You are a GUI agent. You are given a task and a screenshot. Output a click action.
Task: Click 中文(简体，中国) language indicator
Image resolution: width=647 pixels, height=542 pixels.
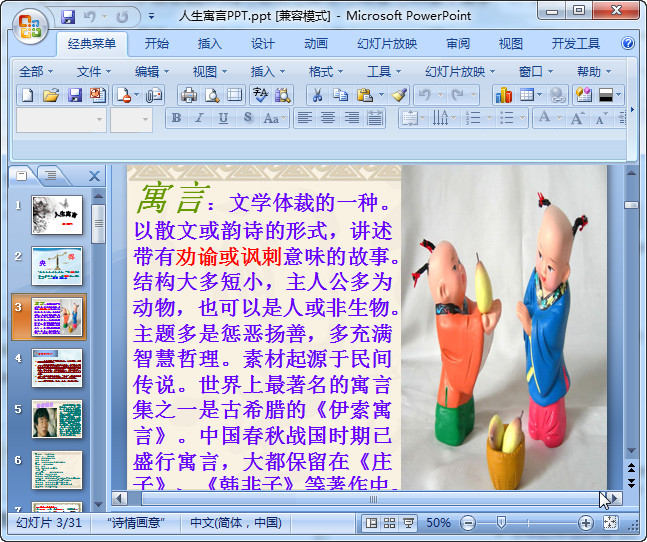(236, 523)
